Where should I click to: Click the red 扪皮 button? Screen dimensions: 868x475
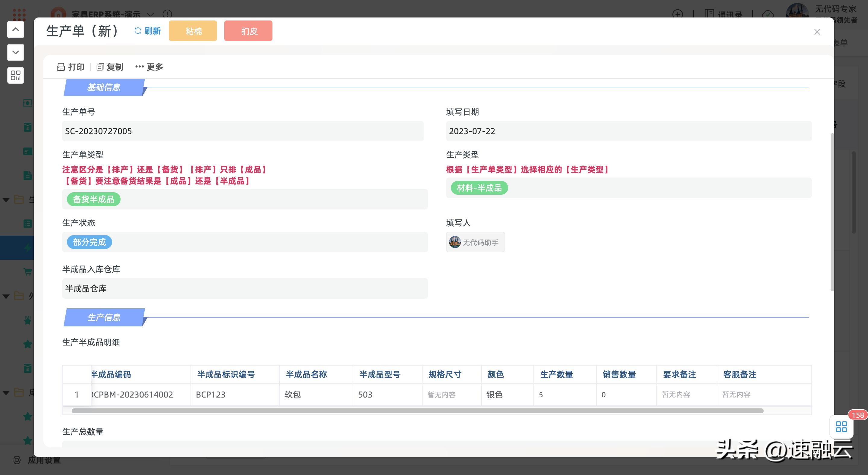click(x=248, y=31)
